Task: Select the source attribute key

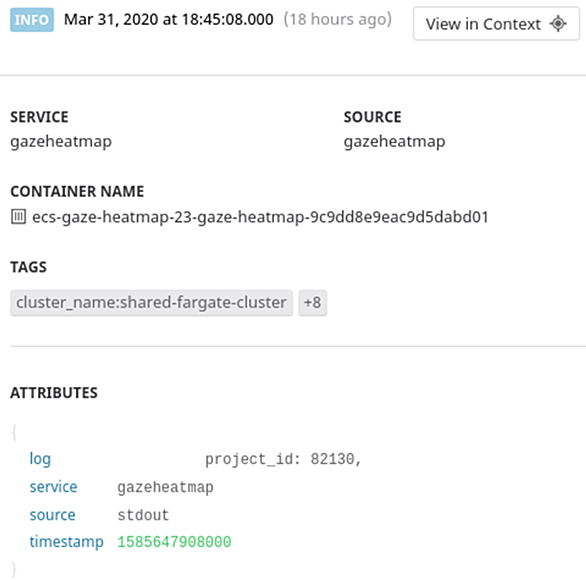Action: pos(52,515)
